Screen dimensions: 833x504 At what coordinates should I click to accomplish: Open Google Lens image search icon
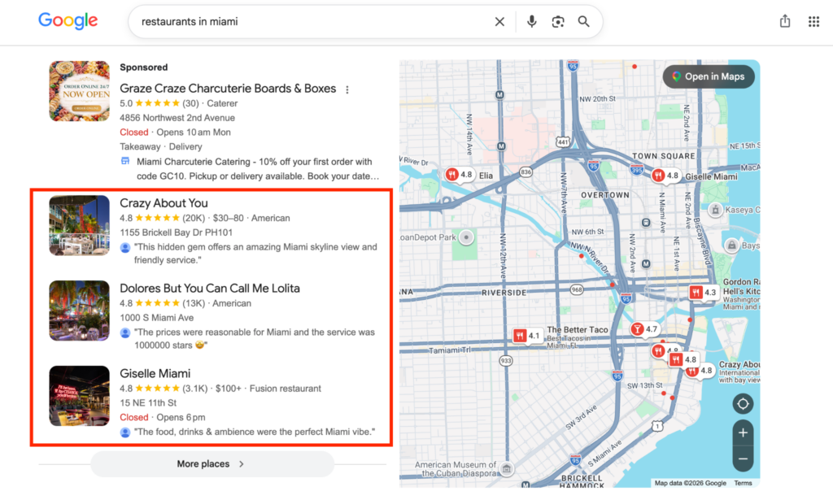point(558,22)
